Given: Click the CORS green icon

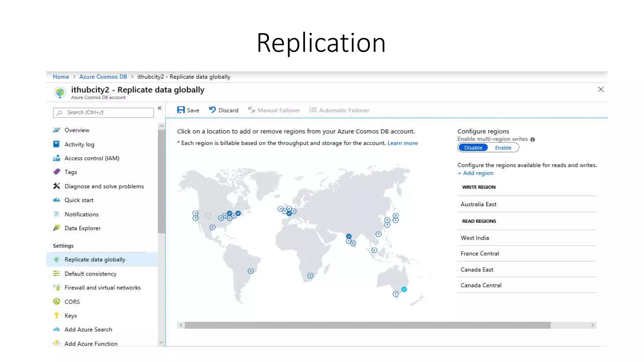Looking at the screenshot, I should point(57,301).
